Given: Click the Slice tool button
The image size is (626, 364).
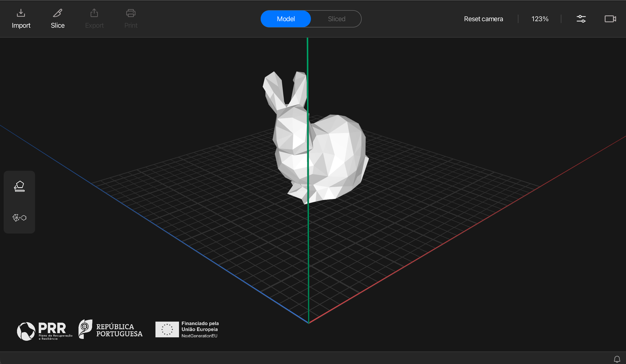Looking at the screenshot, I should [x=58, y=19].
